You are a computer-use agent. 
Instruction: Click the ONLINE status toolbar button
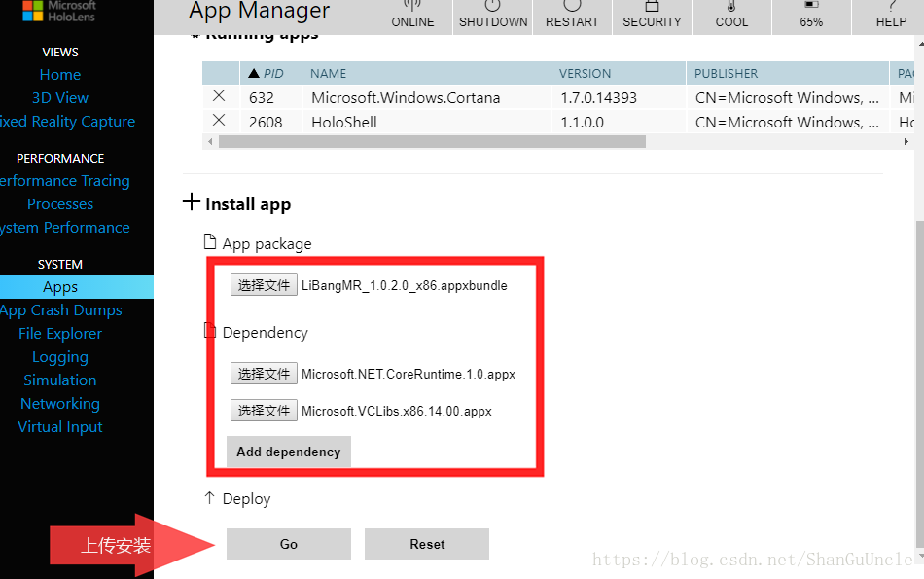[x=412, y=17]
